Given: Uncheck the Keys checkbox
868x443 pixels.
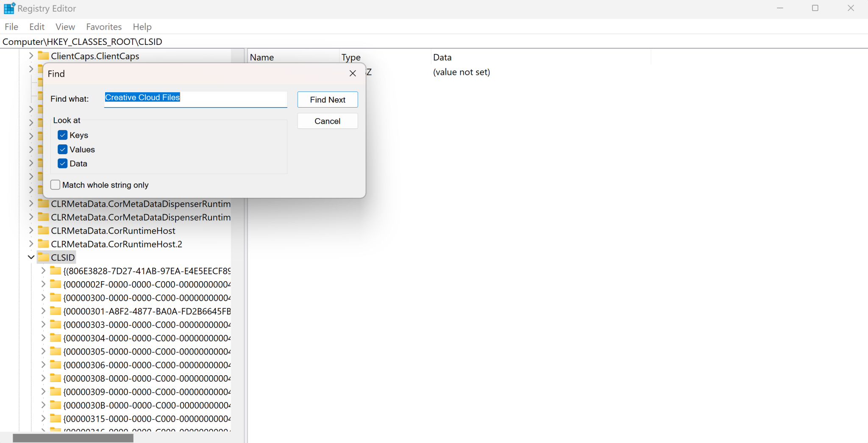Looking at the screenshot, I should (x=63, y=135).
